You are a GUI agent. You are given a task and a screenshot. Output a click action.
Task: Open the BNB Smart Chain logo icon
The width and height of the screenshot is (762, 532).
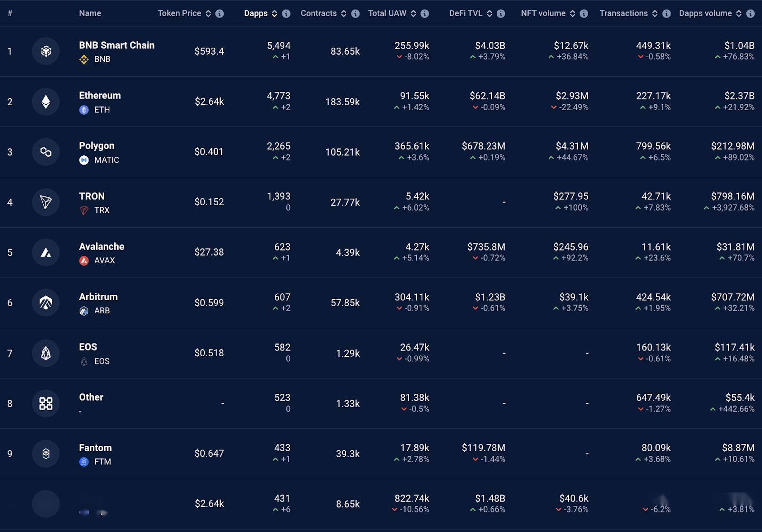click(x=46, y=51)
